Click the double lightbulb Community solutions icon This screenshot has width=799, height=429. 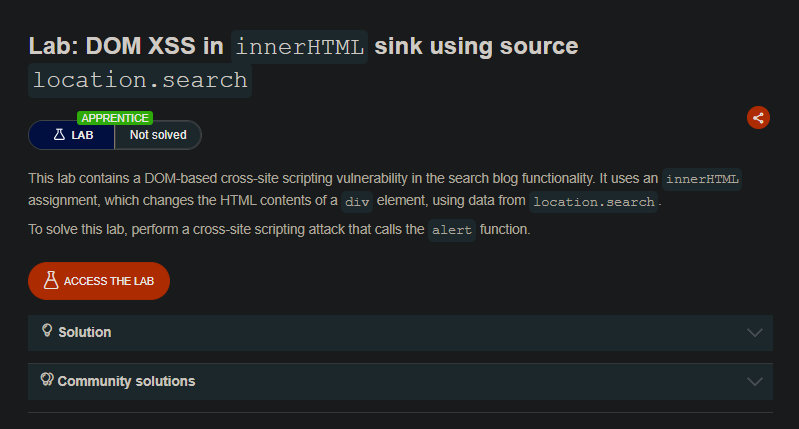tap(47, 380)
